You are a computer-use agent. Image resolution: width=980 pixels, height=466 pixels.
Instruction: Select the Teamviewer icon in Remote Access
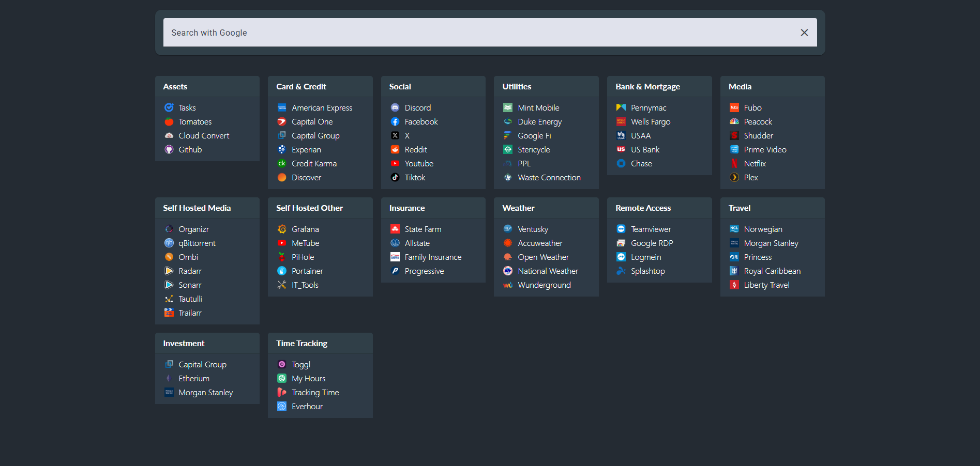[621, 229]
